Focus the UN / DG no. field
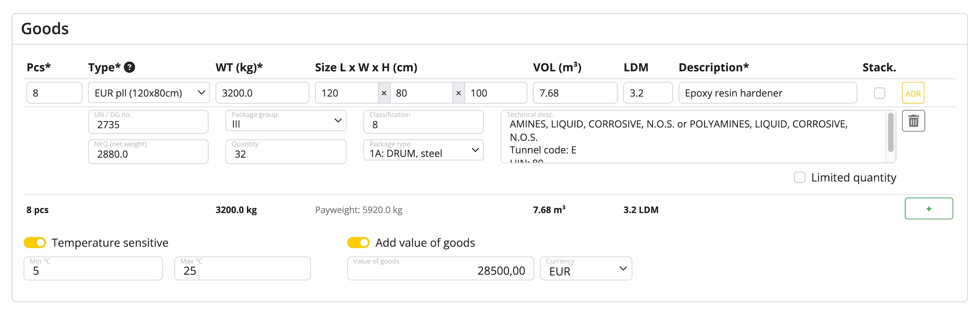 tap(148, 122)
